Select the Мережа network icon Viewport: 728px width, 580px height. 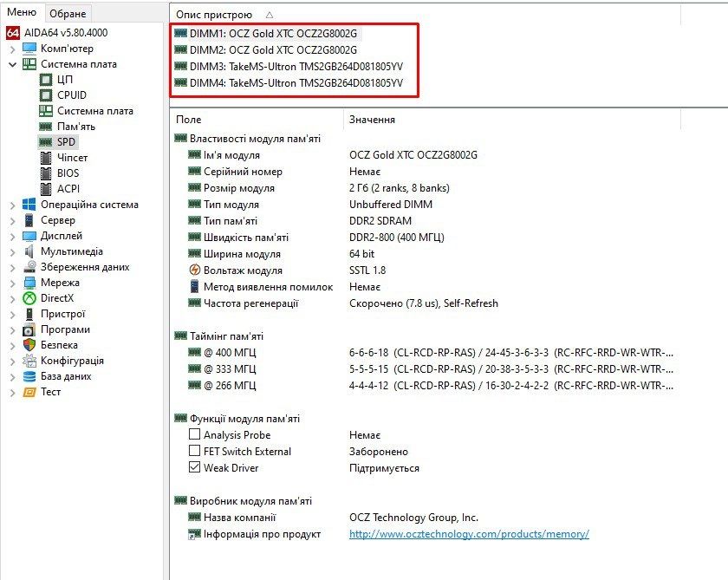point(29,283)
